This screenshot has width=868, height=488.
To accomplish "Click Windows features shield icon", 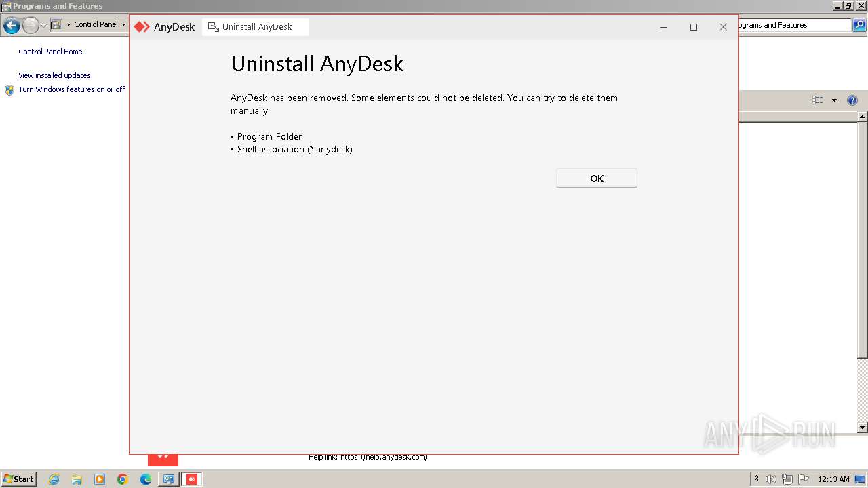I will 9,89.
